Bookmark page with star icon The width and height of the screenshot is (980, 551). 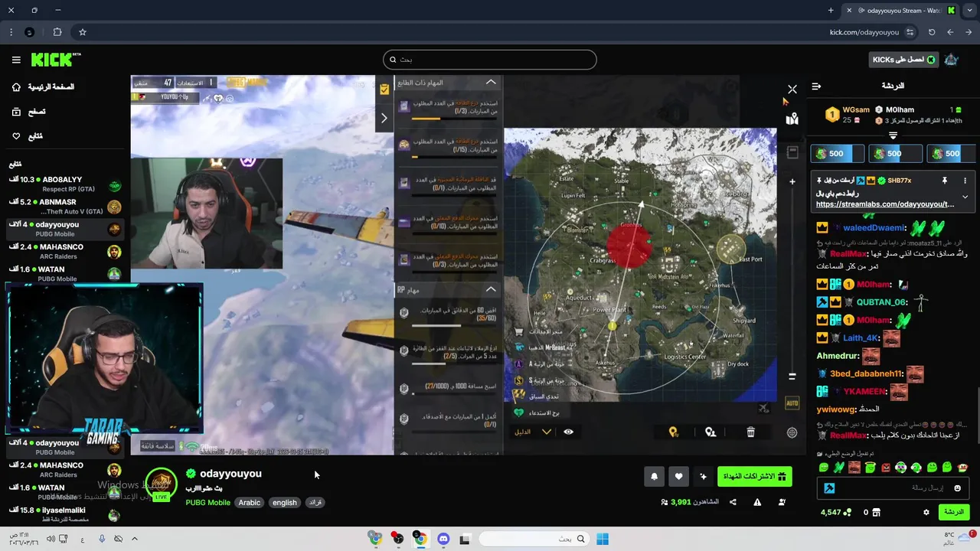(x=82, y=32)
